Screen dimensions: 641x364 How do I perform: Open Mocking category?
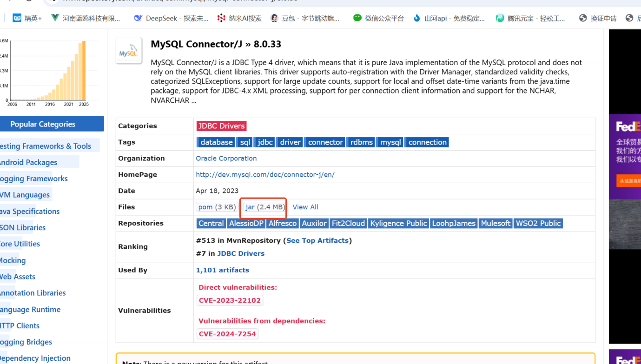(x=13, y=260)
